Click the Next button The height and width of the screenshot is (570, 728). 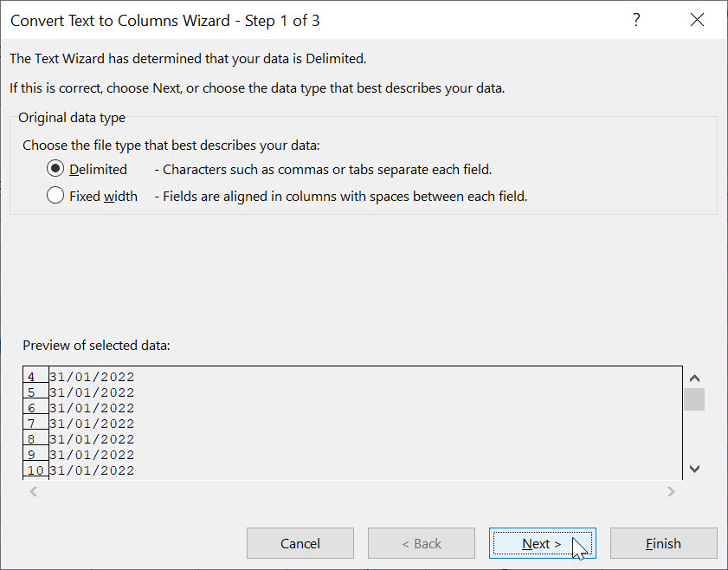pos(542,543)
